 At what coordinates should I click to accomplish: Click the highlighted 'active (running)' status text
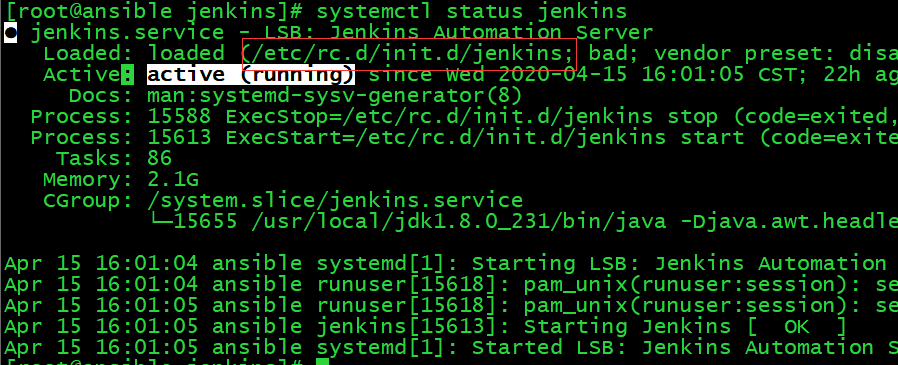pos(251,75)
